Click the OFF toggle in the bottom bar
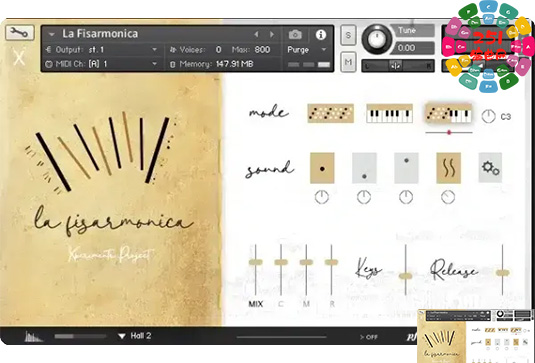The width and height of the screenshot is (535, 363). coord(368,337)
